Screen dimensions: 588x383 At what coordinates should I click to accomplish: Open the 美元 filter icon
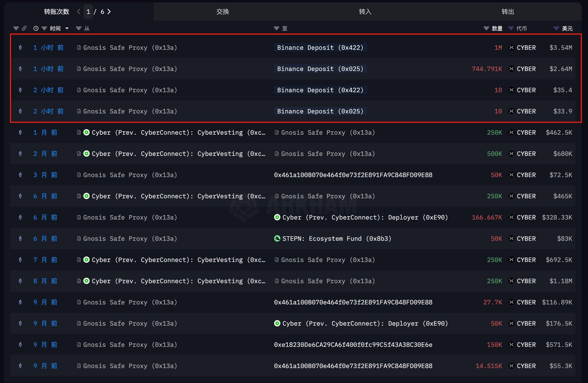(x=556, y=28)
